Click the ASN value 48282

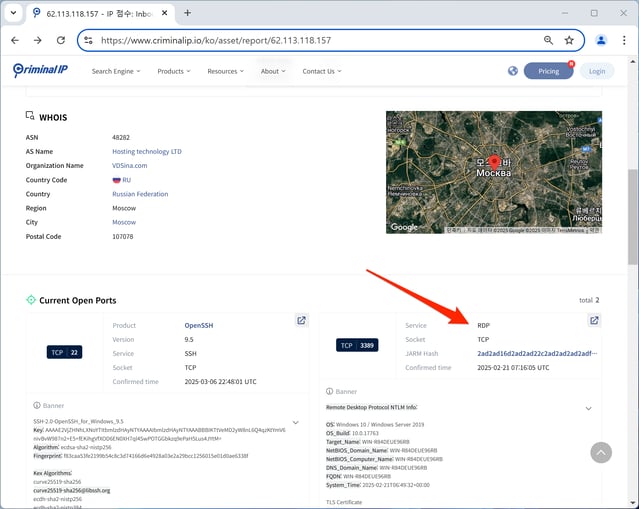tap(121, 137)
